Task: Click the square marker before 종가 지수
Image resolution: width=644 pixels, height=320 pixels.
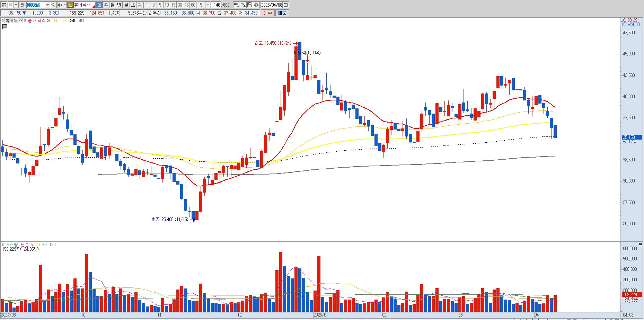Action: tap(25, 20)
